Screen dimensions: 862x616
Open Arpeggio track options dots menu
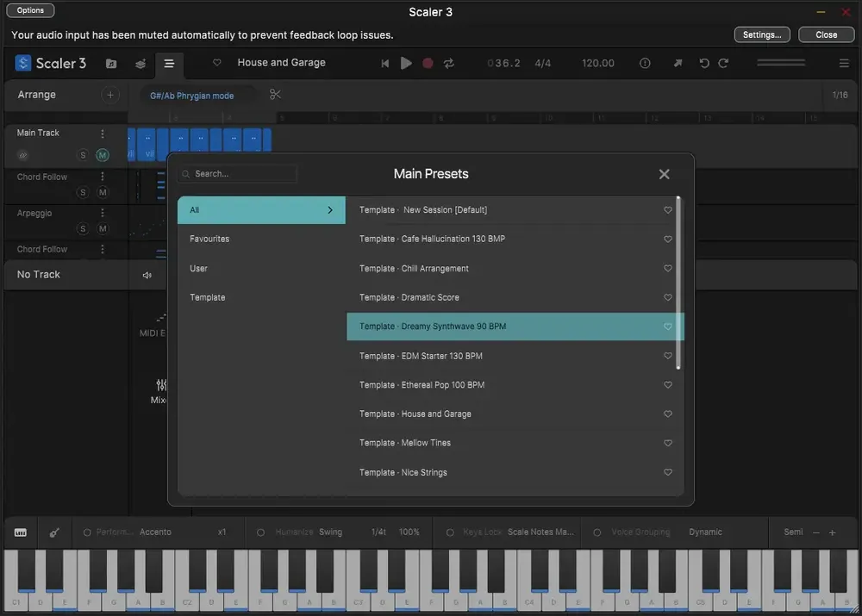(103, 213)
